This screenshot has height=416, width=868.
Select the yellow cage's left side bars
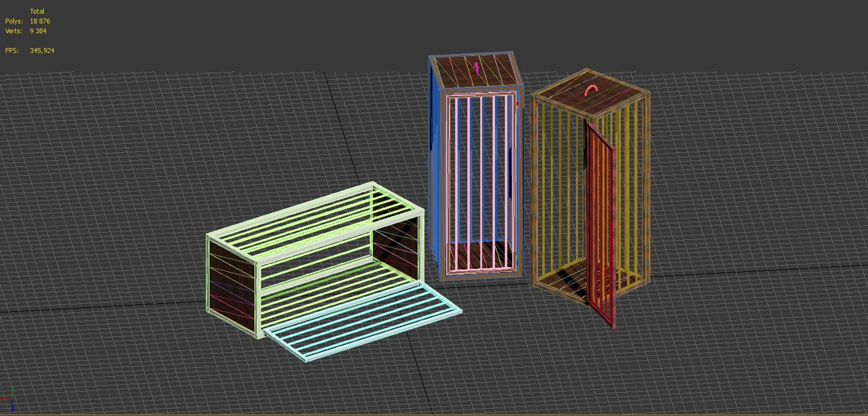point(560,194)
